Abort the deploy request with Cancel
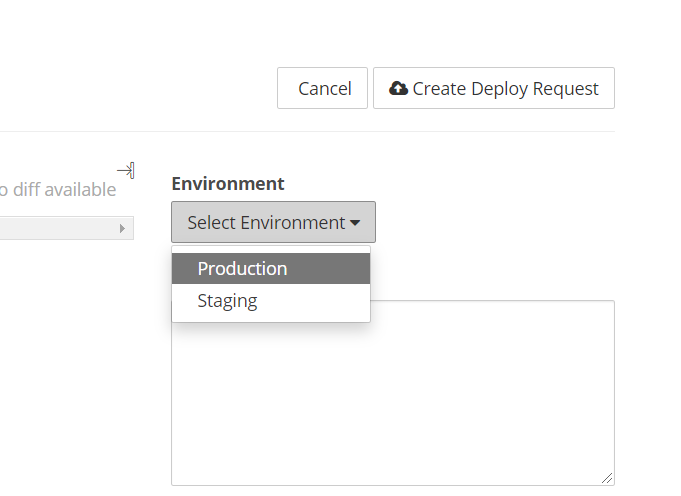Viewport: 681px width, 496px height. tap(323, 88)
